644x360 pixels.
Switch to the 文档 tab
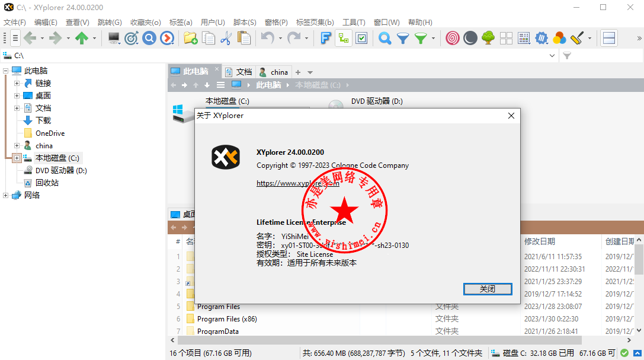pos(239,72)
